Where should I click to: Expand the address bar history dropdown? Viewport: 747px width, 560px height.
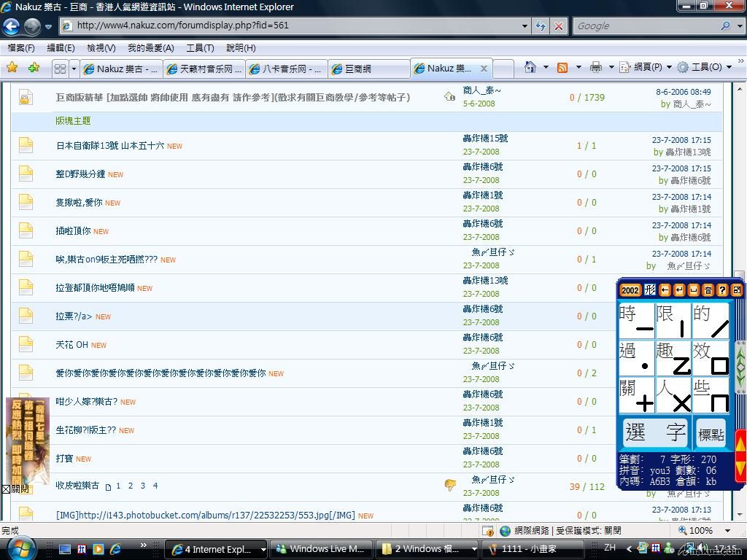click(x=525, y=26)
